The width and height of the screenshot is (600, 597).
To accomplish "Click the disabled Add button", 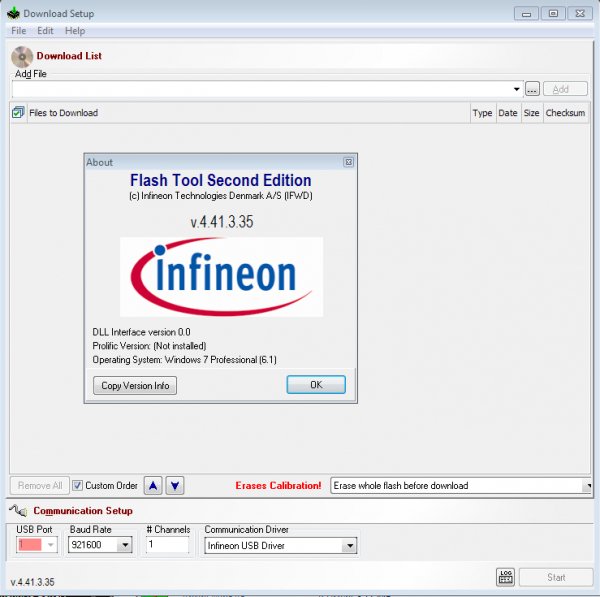I will click(565, 89).
